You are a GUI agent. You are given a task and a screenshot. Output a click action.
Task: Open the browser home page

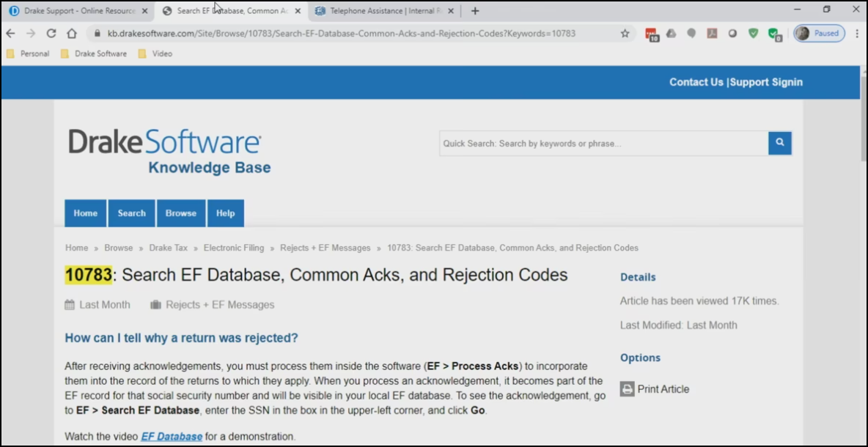pos(71,33)
